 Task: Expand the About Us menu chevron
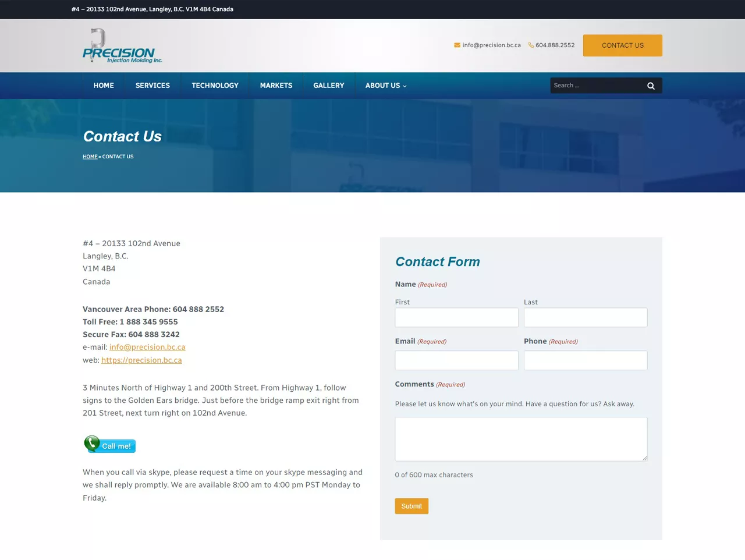pyautogui.click(x=405, y=86)
